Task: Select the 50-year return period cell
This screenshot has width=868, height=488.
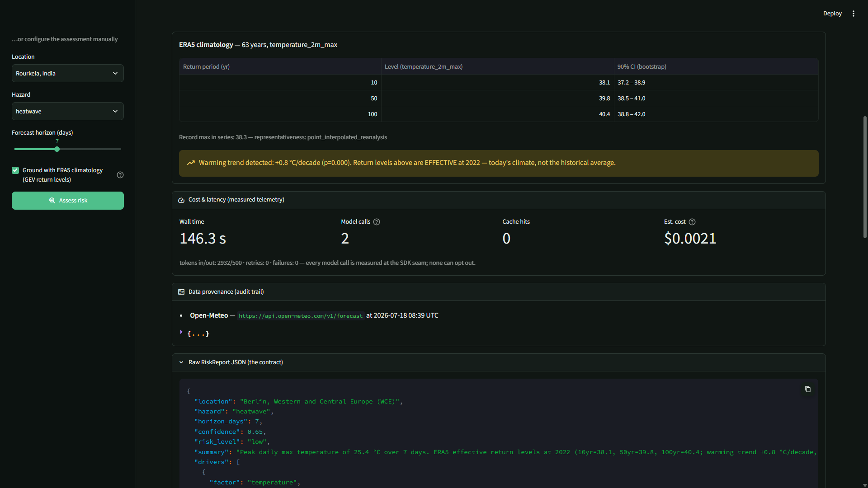Action: click(x=280, y=99)
